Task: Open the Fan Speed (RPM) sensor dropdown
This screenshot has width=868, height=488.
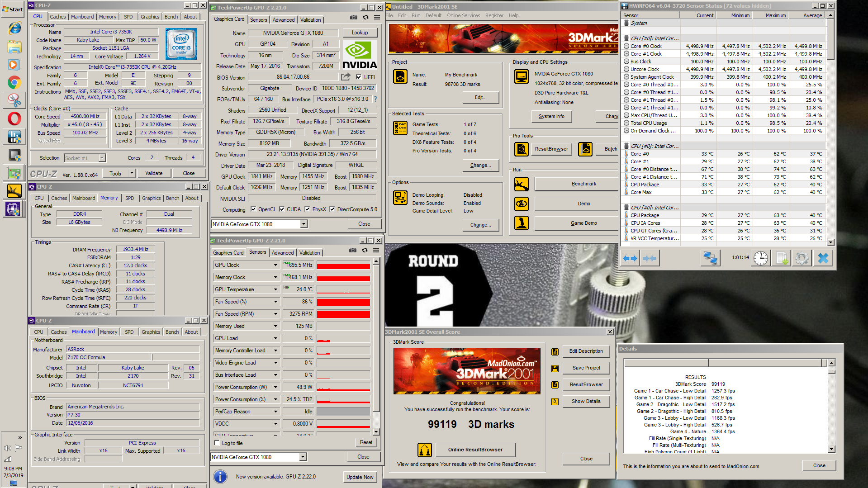Action: (x=275, y=314)
